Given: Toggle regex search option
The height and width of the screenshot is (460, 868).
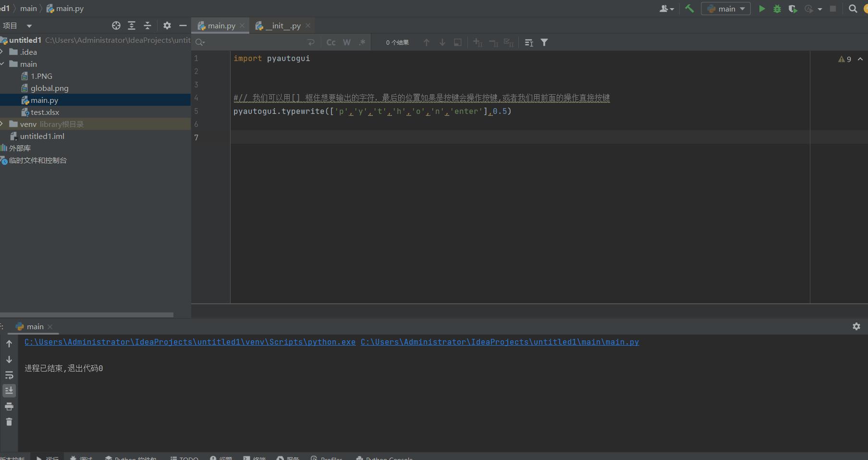Looking at the screenshot, I should click(362, 42).
